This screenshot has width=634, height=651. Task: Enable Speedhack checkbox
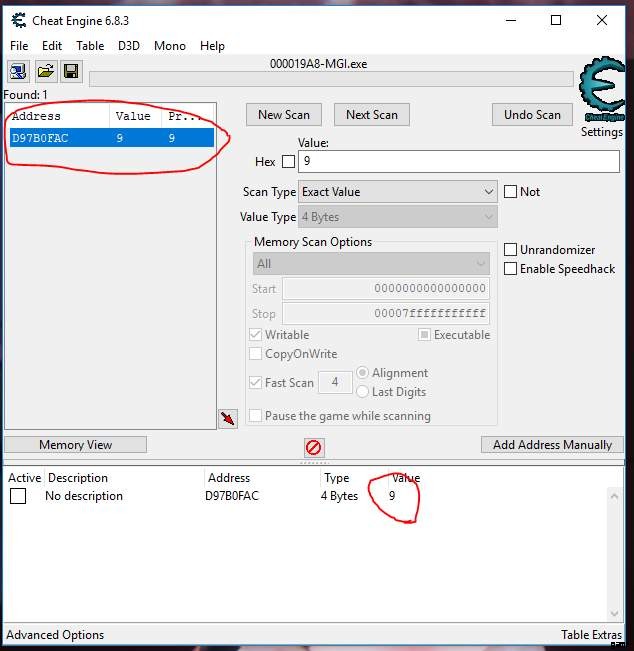point(511,269)
